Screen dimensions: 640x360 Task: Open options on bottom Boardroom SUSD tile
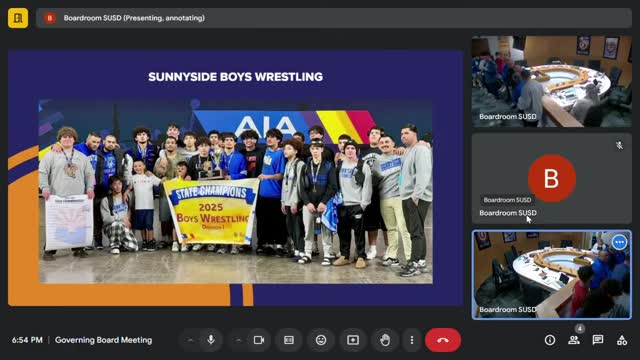(620, 242)
